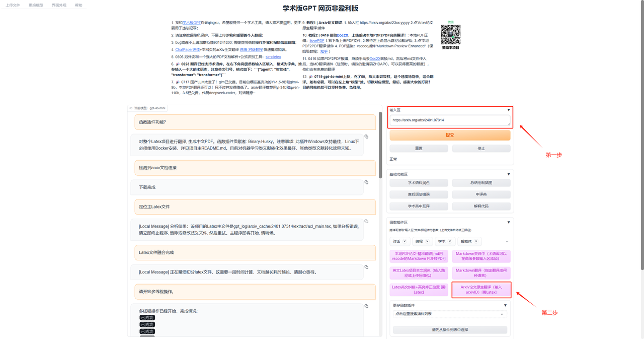
Task: Copy the "[Local Message] 分析结果" message
Action: point(366,221)
